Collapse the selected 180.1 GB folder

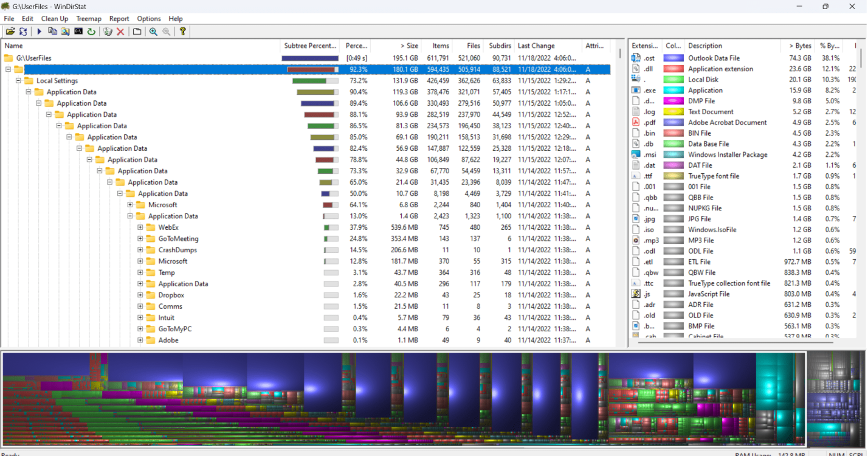click(9, 69)
